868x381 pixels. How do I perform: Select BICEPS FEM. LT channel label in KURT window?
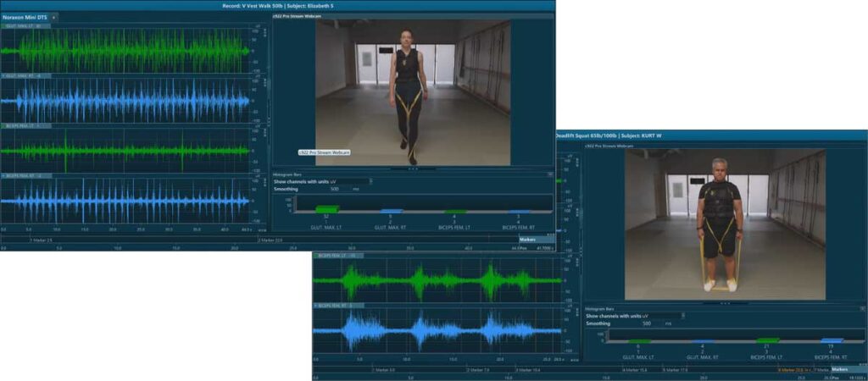337,256
